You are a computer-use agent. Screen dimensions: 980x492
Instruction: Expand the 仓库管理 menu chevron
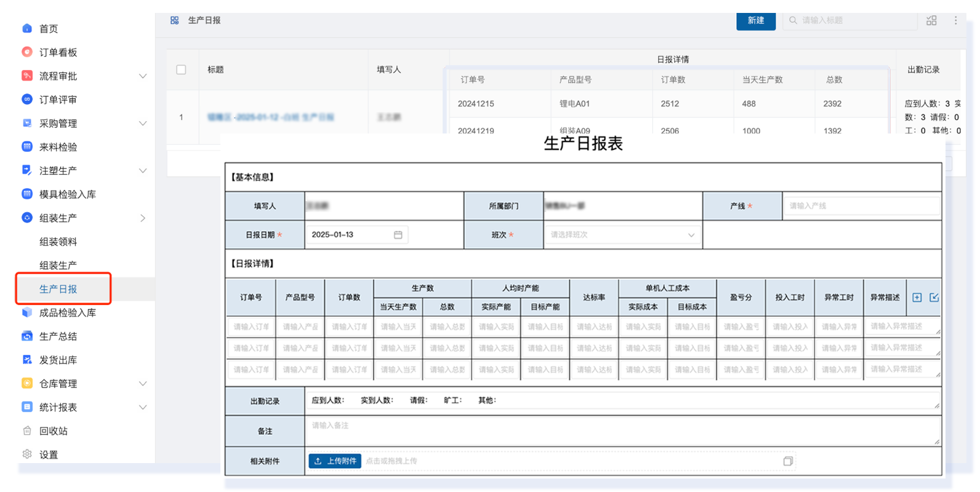(143, 384)
